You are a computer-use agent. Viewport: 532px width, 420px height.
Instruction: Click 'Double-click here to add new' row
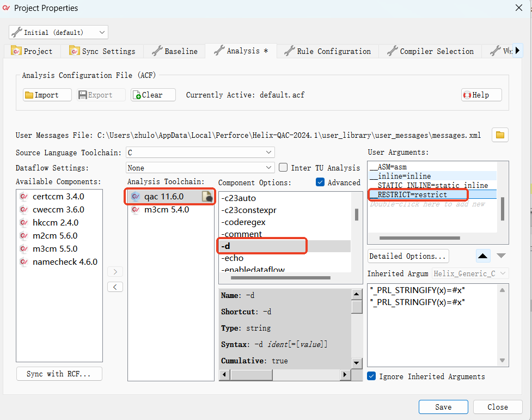click(x=432, y=204)
